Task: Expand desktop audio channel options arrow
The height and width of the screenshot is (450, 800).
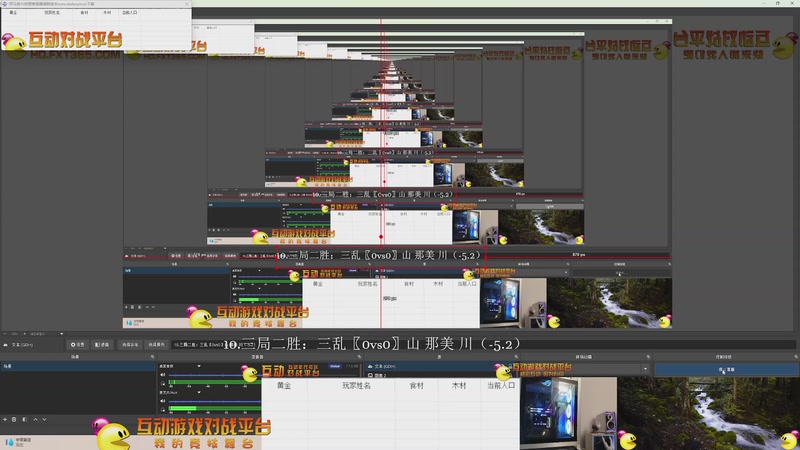Action: (x=199, y=366)
